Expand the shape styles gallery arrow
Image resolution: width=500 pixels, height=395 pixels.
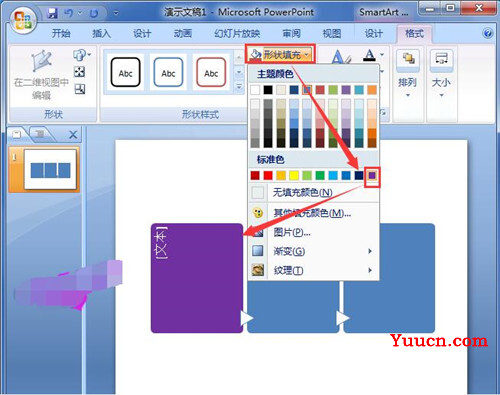coord(239,87)
